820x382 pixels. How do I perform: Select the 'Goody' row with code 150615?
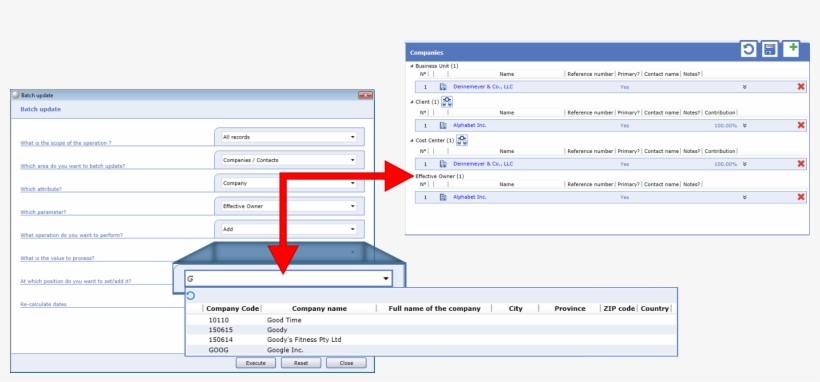(431, 330)
